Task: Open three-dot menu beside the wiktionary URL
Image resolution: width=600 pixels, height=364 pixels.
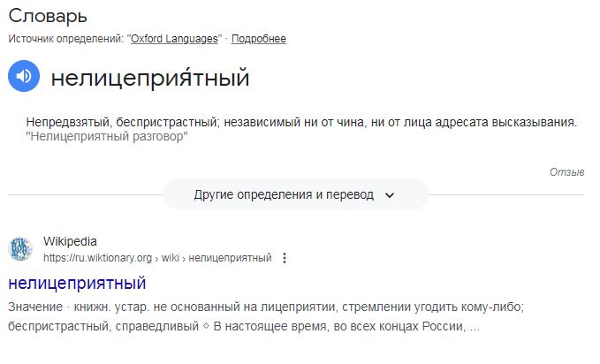Action: (285, 258)
